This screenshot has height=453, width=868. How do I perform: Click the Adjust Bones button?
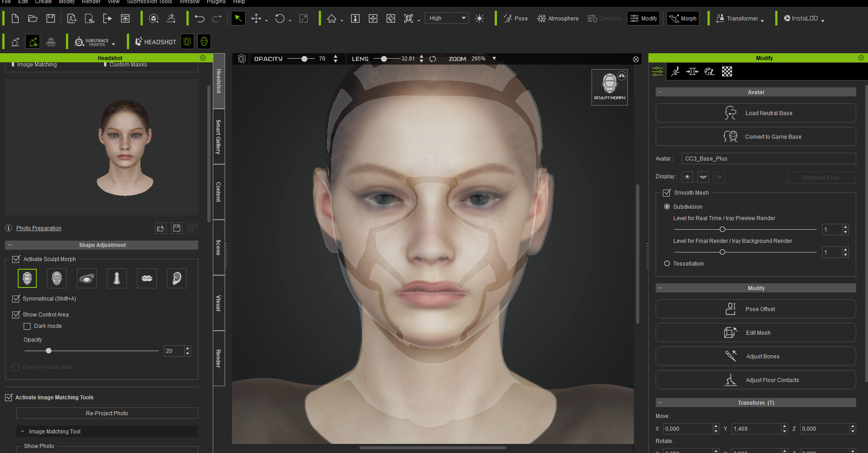point(756,356)
